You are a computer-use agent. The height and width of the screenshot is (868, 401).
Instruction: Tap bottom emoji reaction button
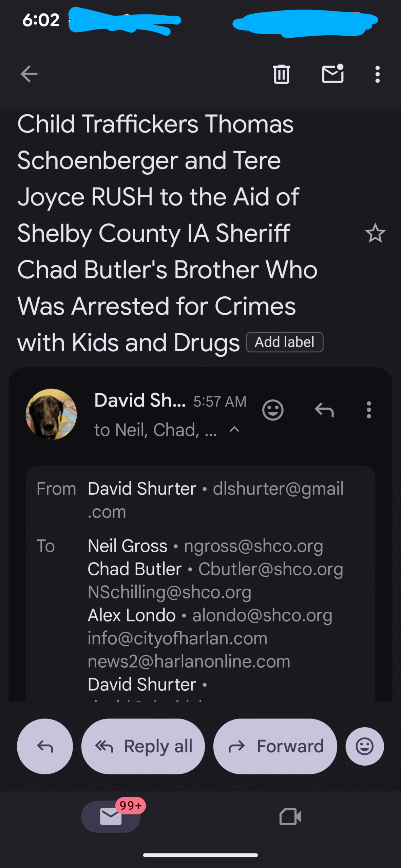coord(365,746)
